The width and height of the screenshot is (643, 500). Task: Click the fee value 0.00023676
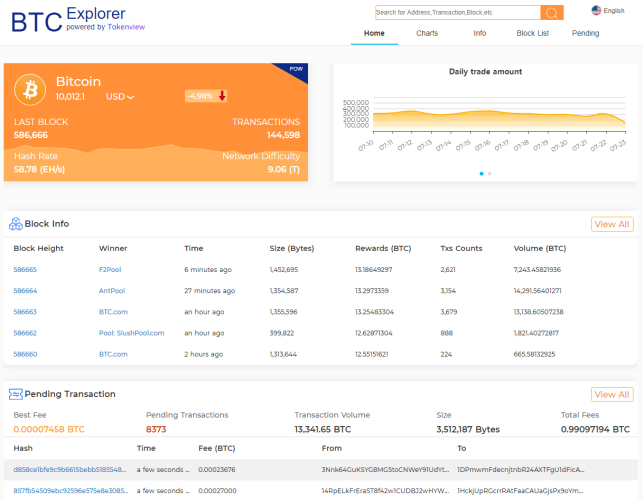(217, 470)
